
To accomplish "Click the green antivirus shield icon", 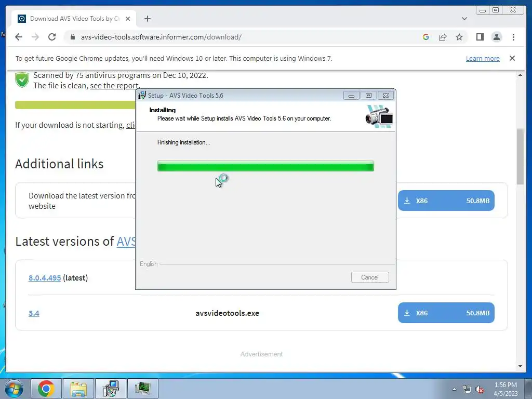I will (22, 80).
